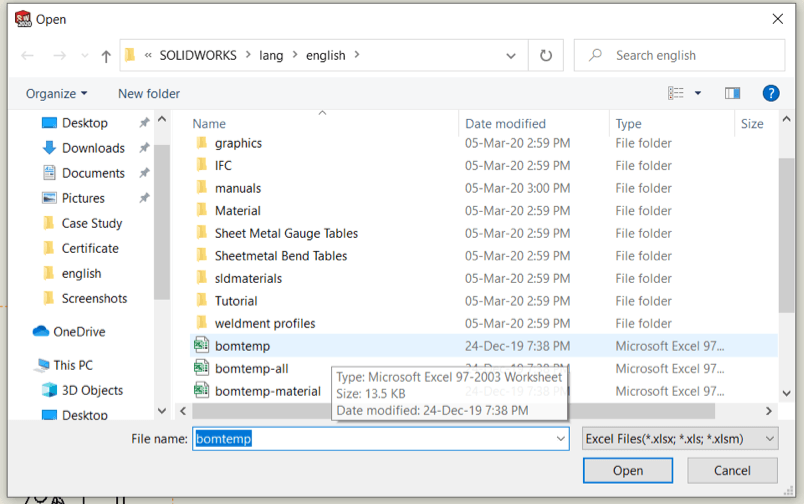Click the address bar folder icon
Viewport: 804px width, 504px height.
pyautogui.click(x=130, y=55)
